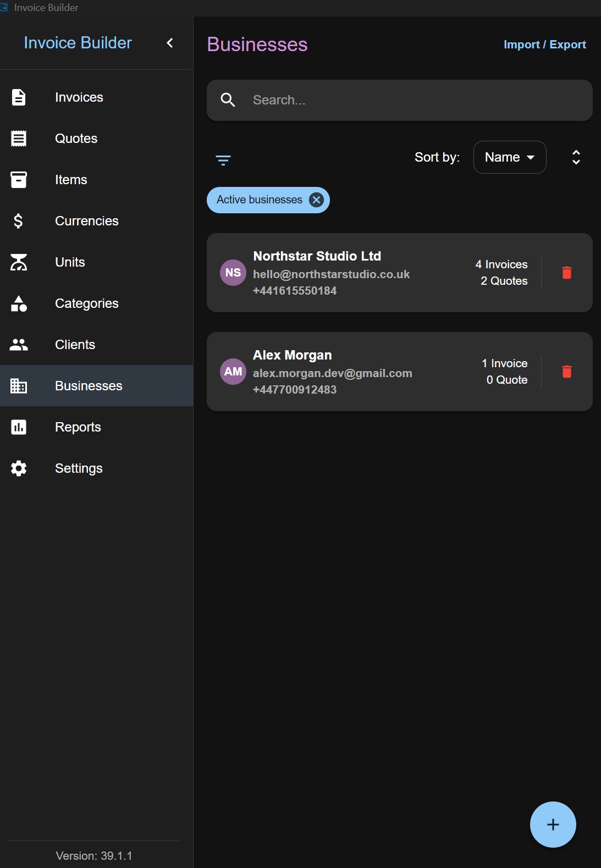
Task: Click the Import / Export link
Action: pos(545,45)
